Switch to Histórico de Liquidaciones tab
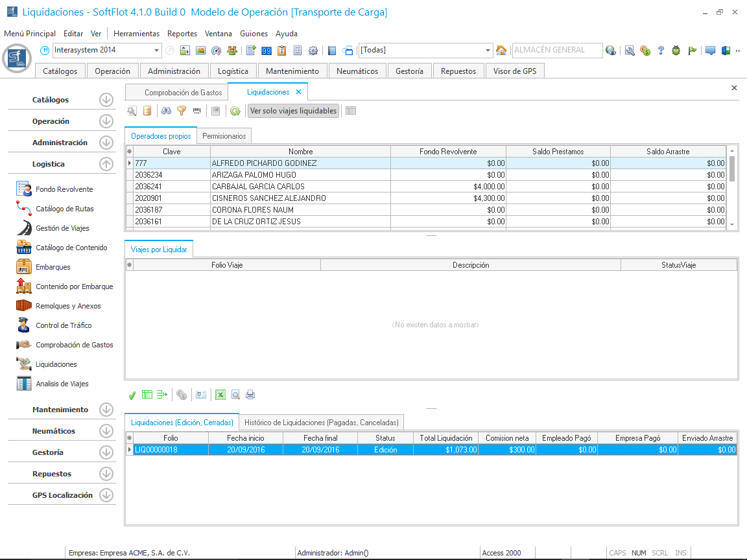The image size is (747, 560). 321,423
